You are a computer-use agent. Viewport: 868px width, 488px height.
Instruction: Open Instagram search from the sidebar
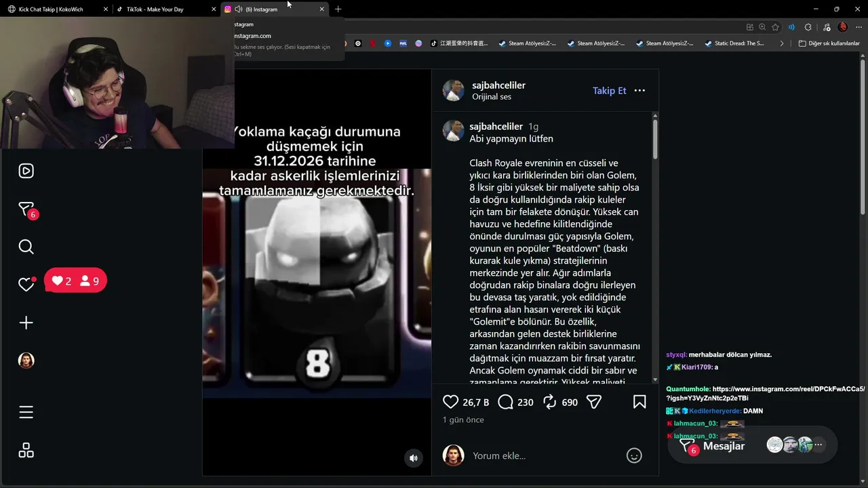(26, 247)
